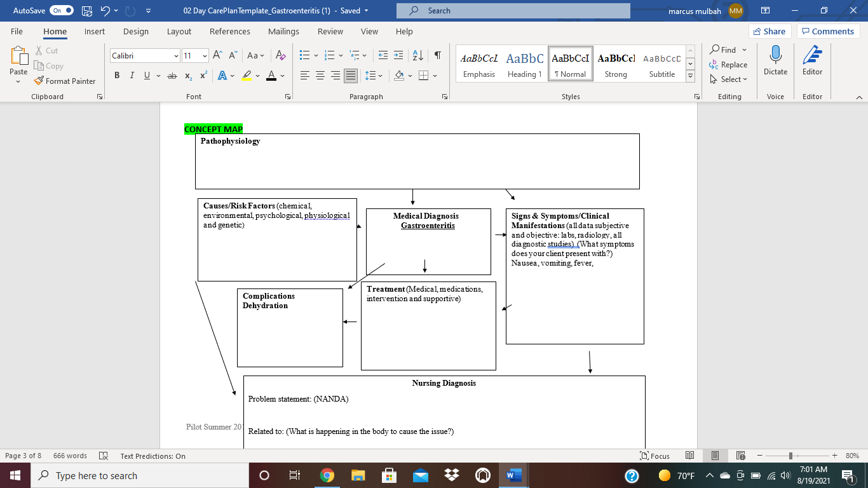
Task: Toggle paragraph marks visibility
Action: click(438, 56)
